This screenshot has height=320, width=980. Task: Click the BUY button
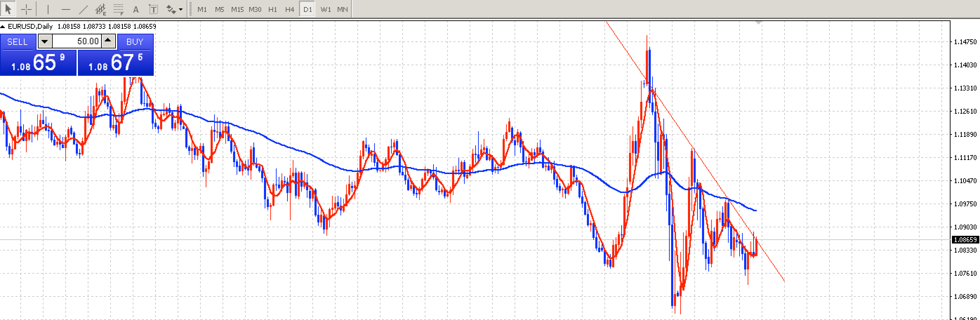click(x=135, y=41)
